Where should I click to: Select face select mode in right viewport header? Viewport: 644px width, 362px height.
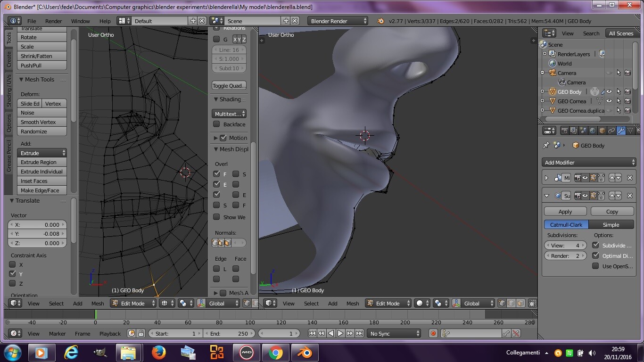click(x=520, y=304)
